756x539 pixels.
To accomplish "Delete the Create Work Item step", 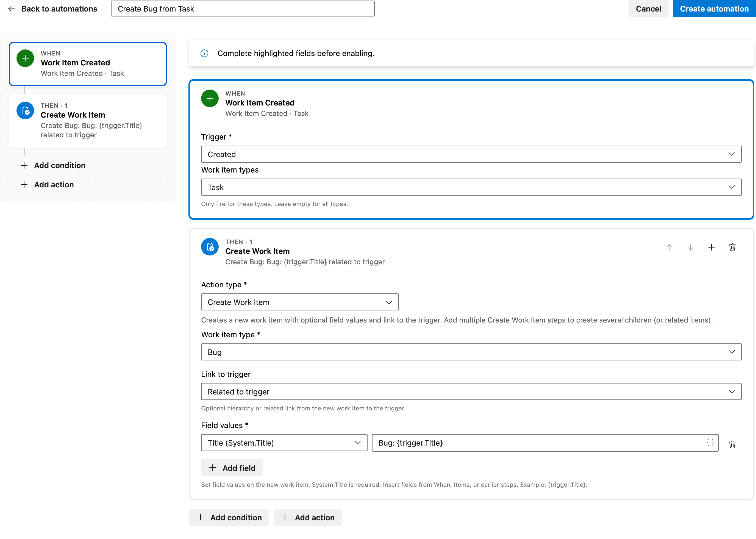I will point(732,247).
